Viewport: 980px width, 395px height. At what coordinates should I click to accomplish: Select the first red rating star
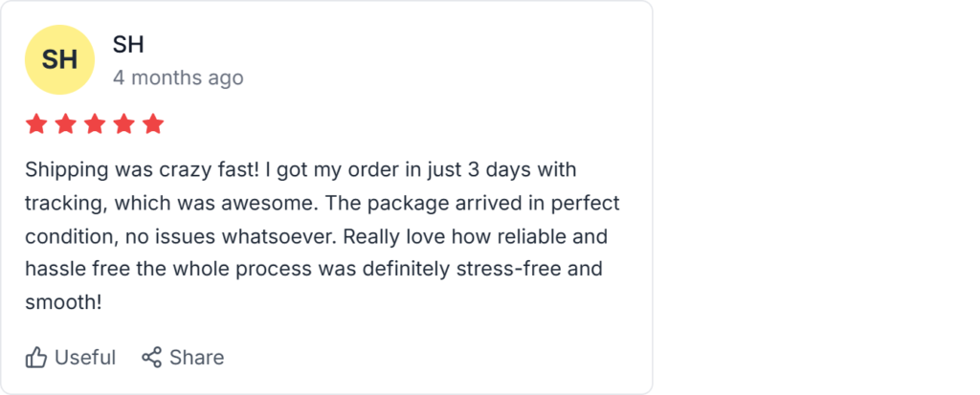click(x=36, y=124)
